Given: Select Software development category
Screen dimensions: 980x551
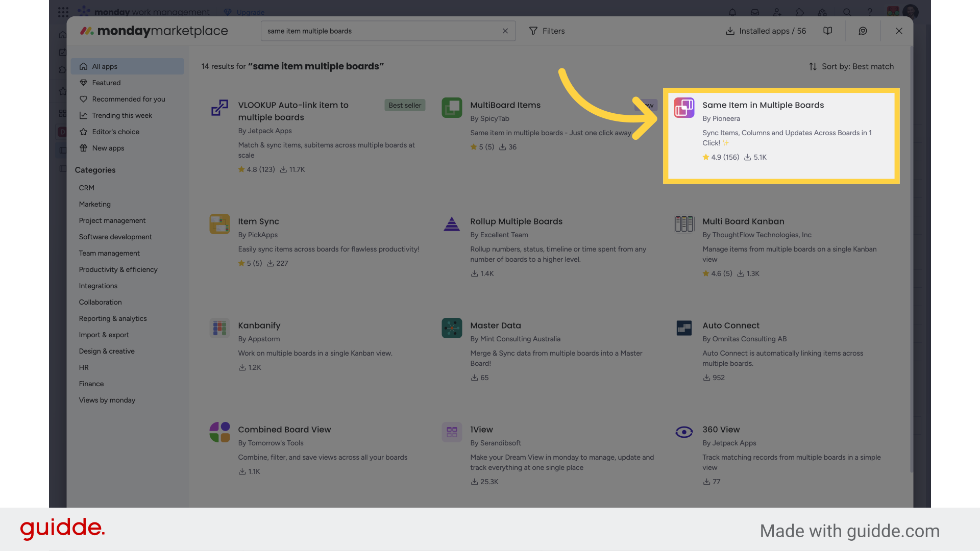Looking at the screenshot, I should (x=115, y=237).
